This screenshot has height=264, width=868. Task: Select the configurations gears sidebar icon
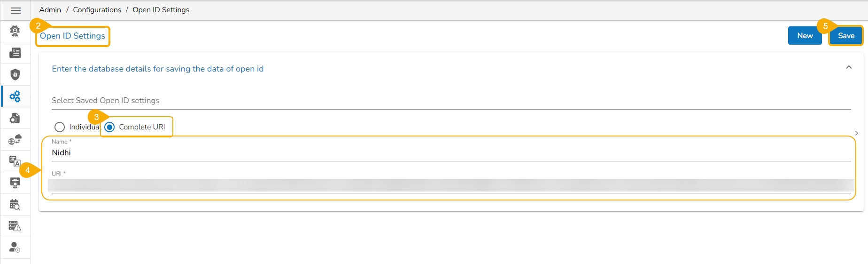(15, 96)
